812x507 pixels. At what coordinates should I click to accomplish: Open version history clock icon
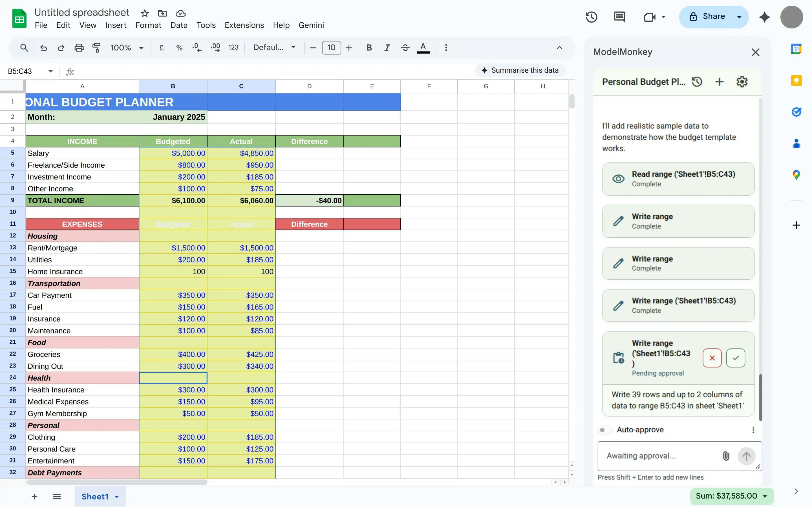[591, 17]
